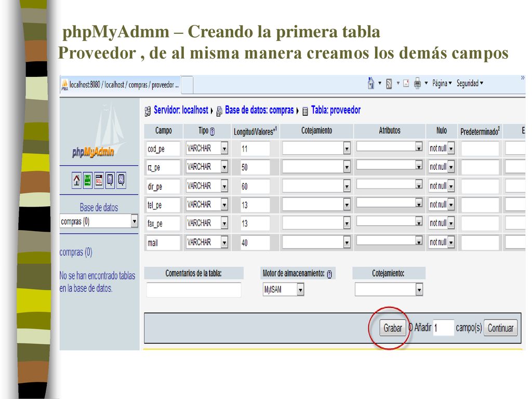This screenshot has height=399, width=532.
Task: Click the Predeterminado column header
Action: [480, 131]
